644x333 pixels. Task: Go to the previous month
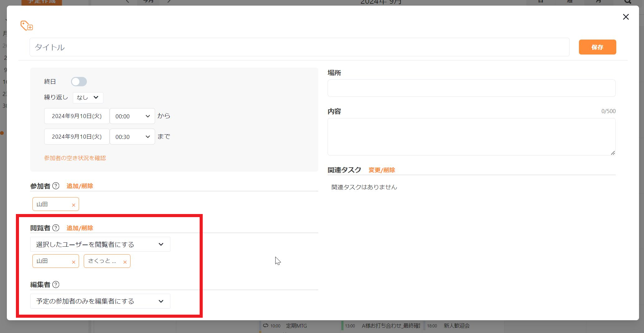click(x=127, y=1)
